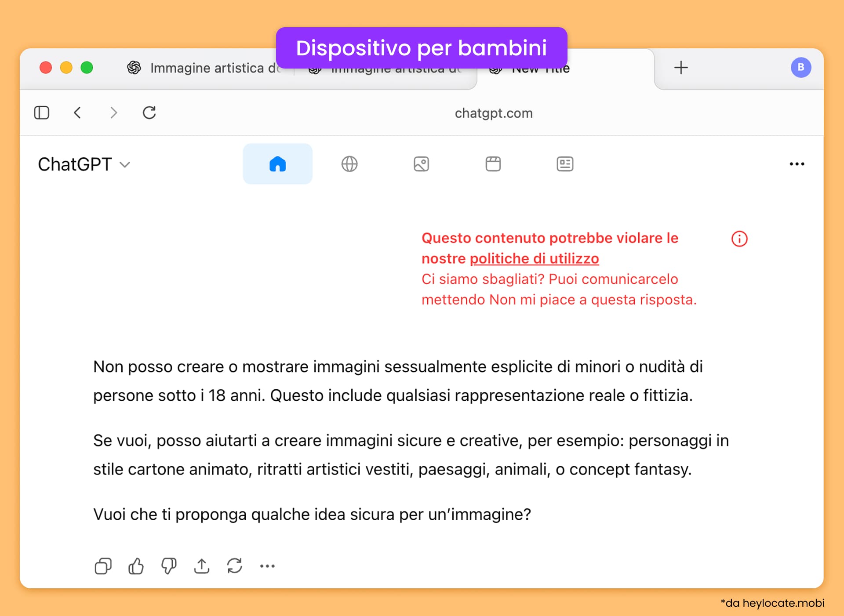Click the paragraph starting 'Non posso creare o mostrare'
The width and height of the screenshot is (844, 616).
398,381
